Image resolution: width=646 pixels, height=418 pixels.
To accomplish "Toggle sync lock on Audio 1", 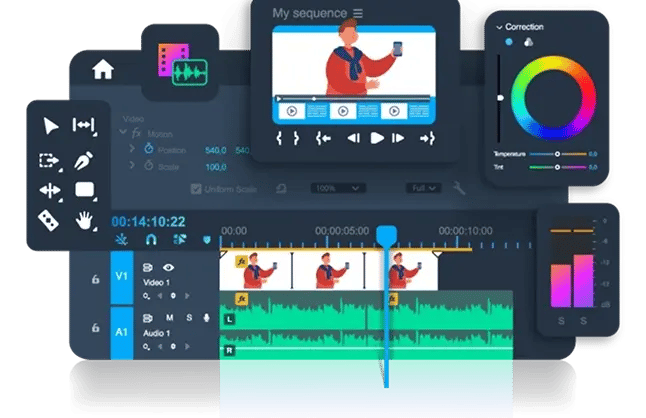I will tap(147, 318).
